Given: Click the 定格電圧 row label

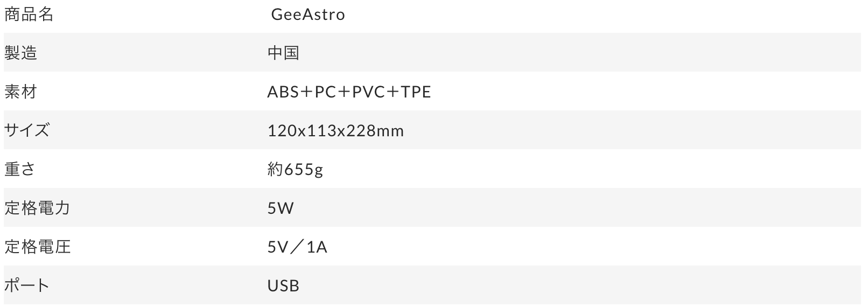Looking at the screenshot, I should pyautogui.click(x=38, y=247).
